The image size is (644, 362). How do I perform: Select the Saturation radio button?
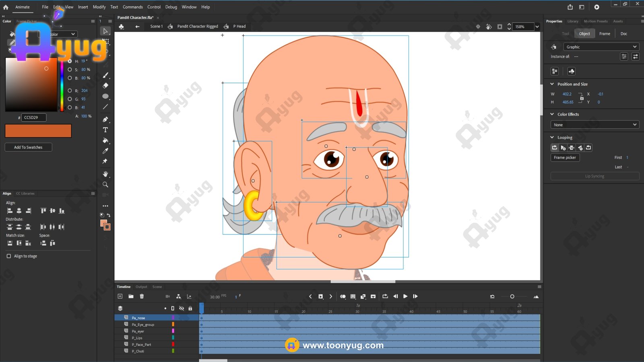(70, 70)
